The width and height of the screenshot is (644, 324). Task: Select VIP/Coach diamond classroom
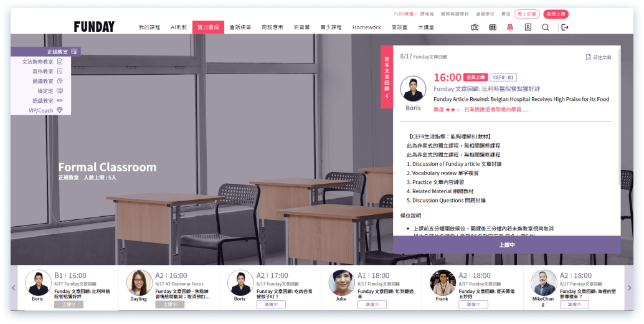[x=44, y=110]
